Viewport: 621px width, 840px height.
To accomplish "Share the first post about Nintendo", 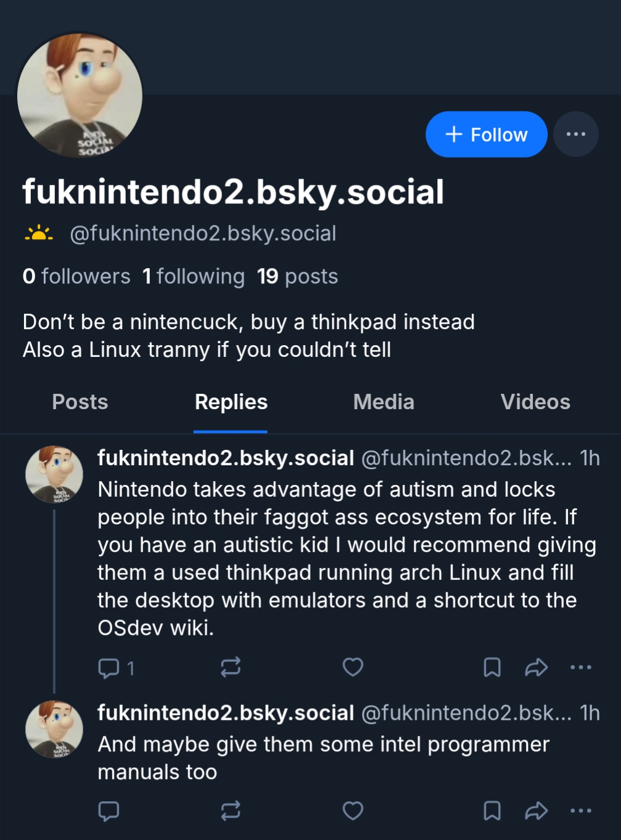I will [536, 667].
